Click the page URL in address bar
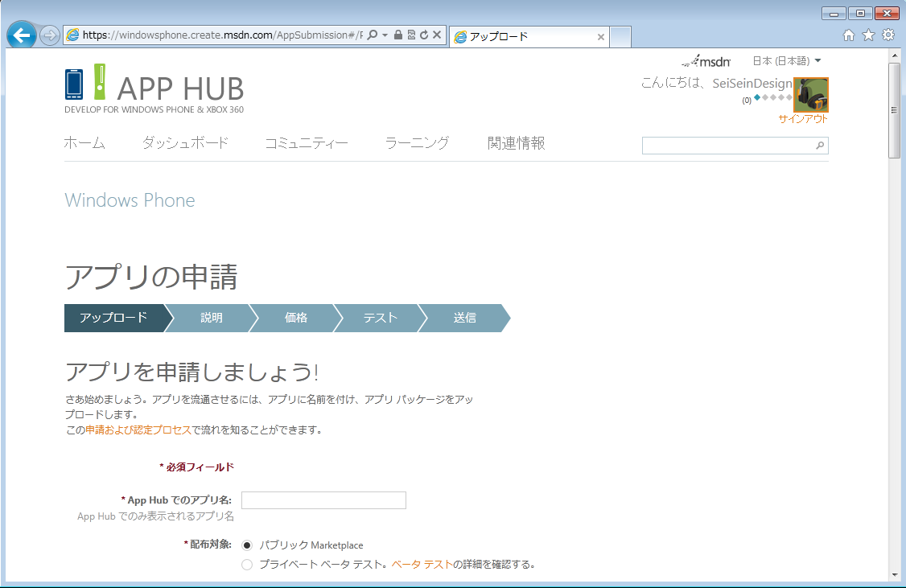 [x=222, y=35]
